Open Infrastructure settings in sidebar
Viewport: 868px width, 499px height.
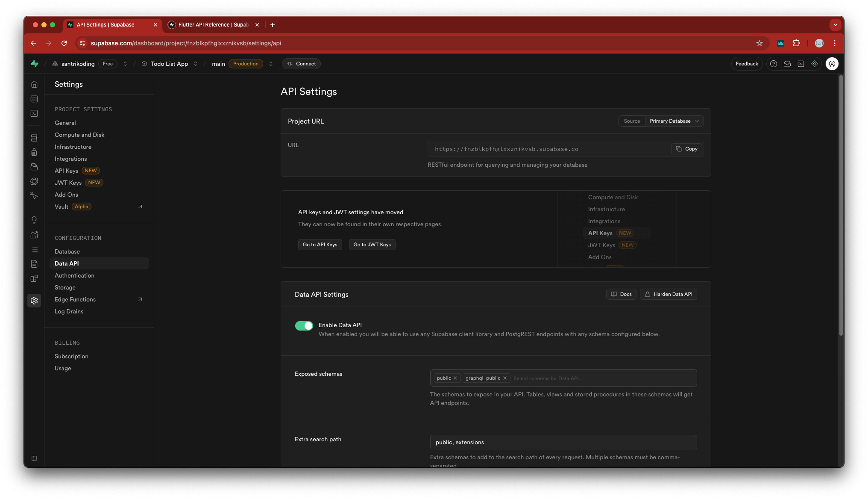point(73,147)
